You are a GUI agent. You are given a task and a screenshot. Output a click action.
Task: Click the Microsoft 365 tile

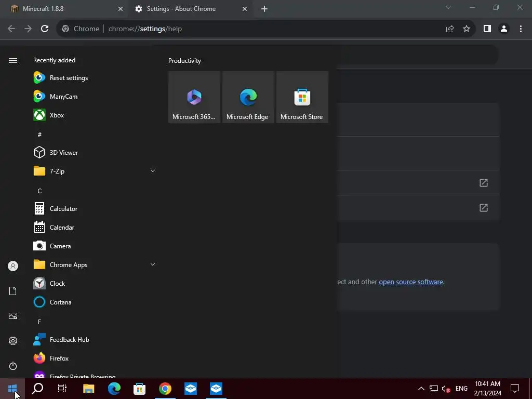coord(194,97)
